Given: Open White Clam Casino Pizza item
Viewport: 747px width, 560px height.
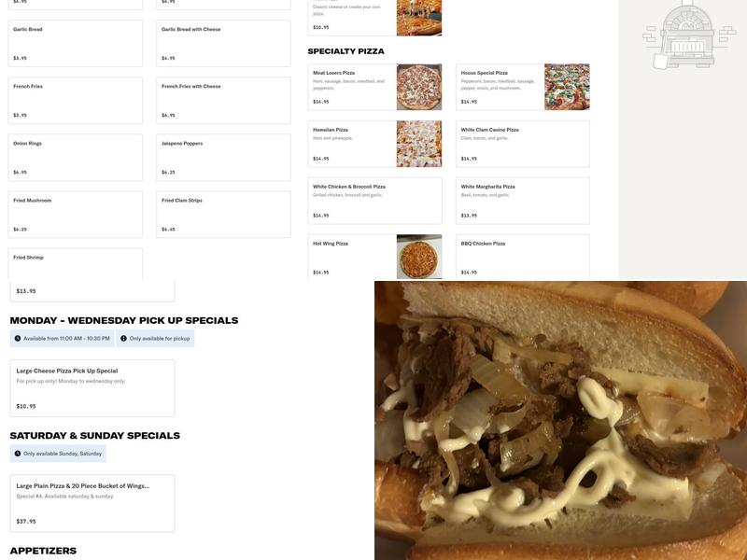Looking at the screenshot, I should 523,144.
